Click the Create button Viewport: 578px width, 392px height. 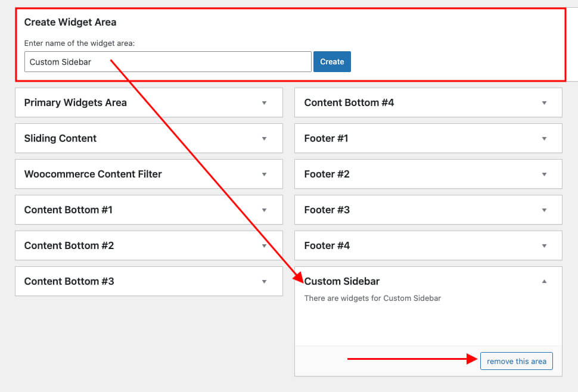click(x=332, y=62)
